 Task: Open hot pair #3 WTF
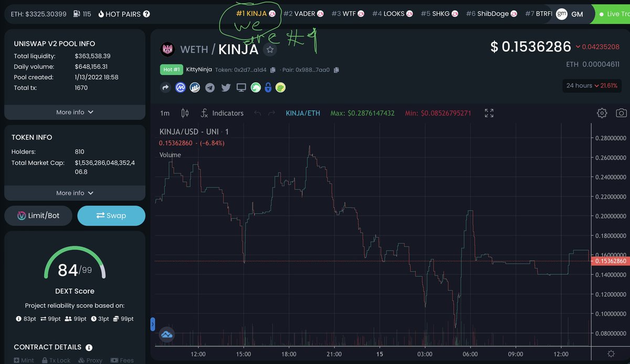(348, 14)
